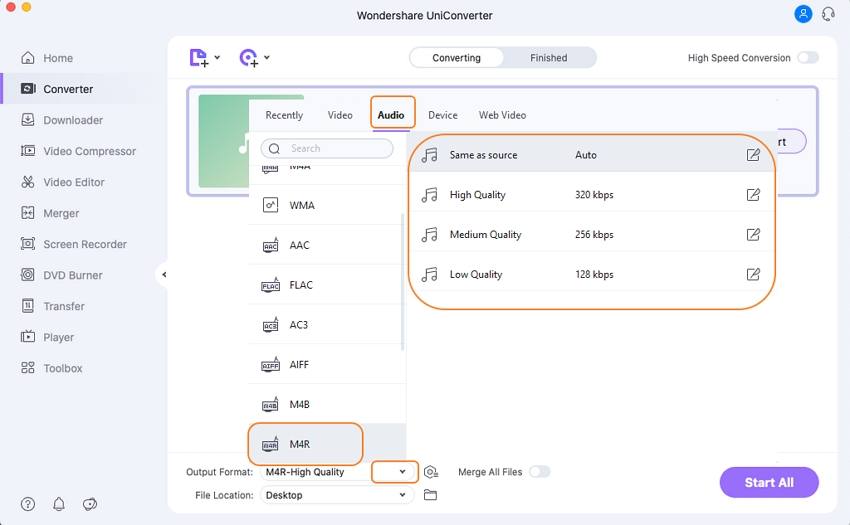Image resolution: width=850 pixels, height=525 pixels.
Task: Toggle Merge All Files switch
Action: [539, 472]
